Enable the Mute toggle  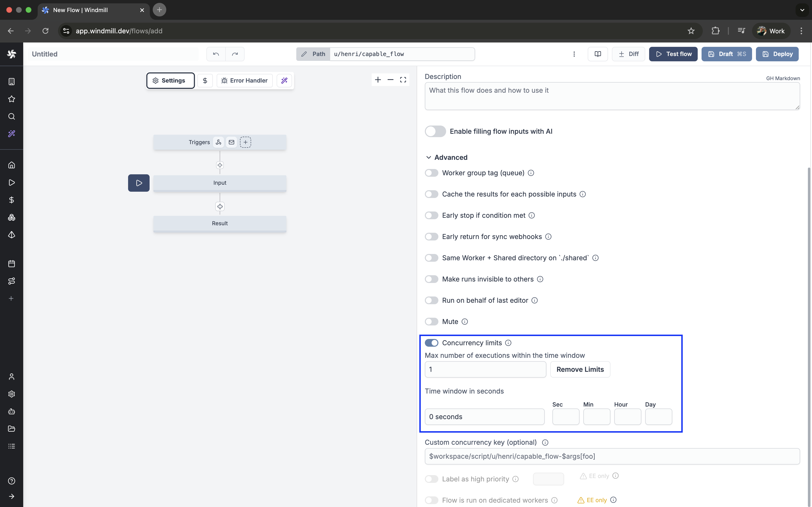(432, 322)
